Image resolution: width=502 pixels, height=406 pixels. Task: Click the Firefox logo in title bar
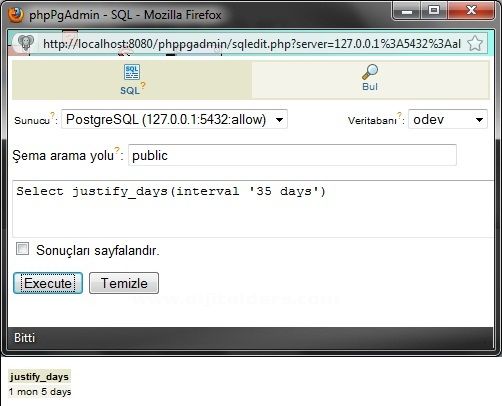(x=16, y=15)
